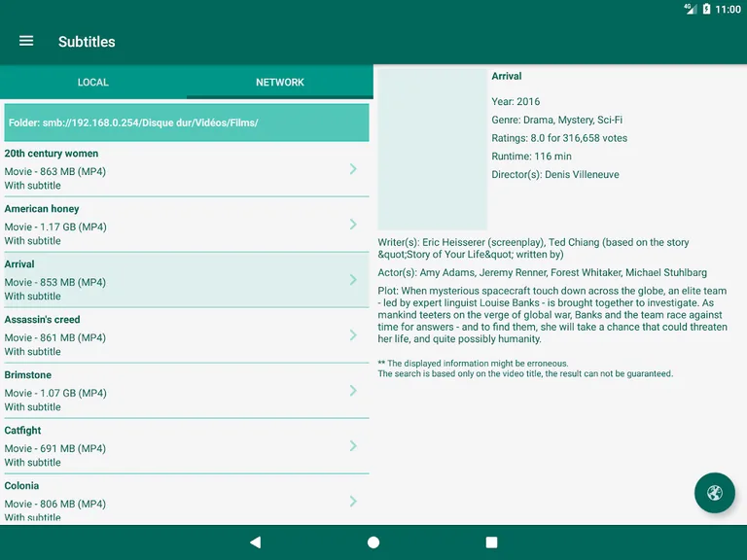
Task: Click the smb folder path header
Action: [x=187, y=123]
